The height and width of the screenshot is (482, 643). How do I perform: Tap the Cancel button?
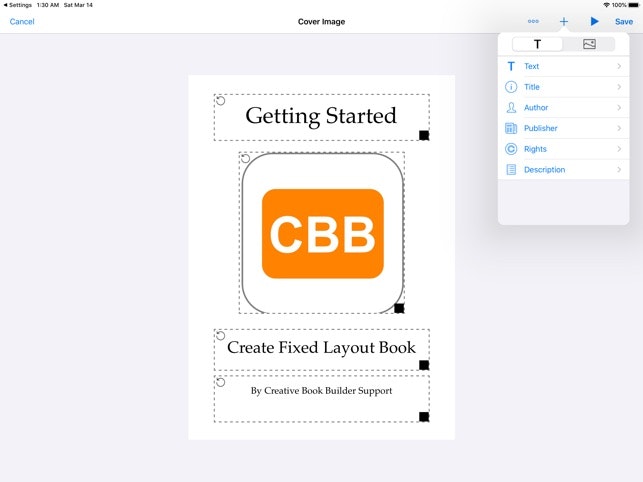22,22
